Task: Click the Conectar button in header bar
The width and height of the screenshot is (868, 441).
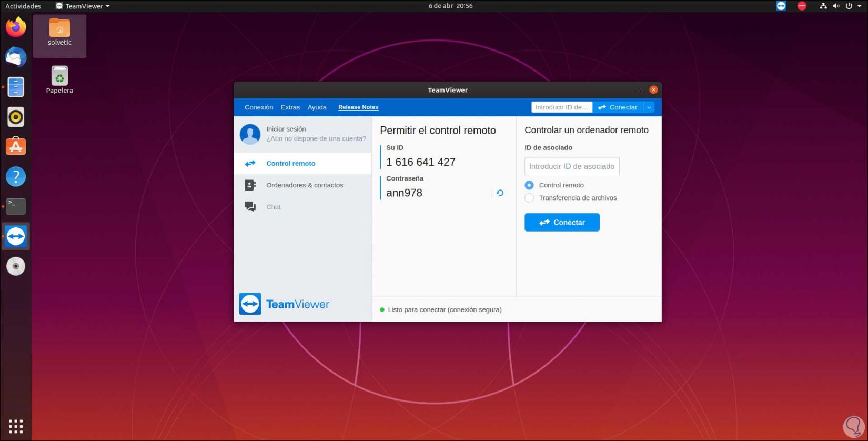Action: [618, 107]
